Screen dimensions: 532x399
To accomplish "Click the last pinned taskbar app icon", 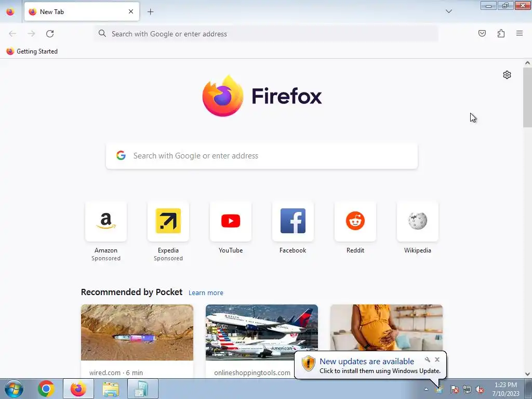I will 142,389.
